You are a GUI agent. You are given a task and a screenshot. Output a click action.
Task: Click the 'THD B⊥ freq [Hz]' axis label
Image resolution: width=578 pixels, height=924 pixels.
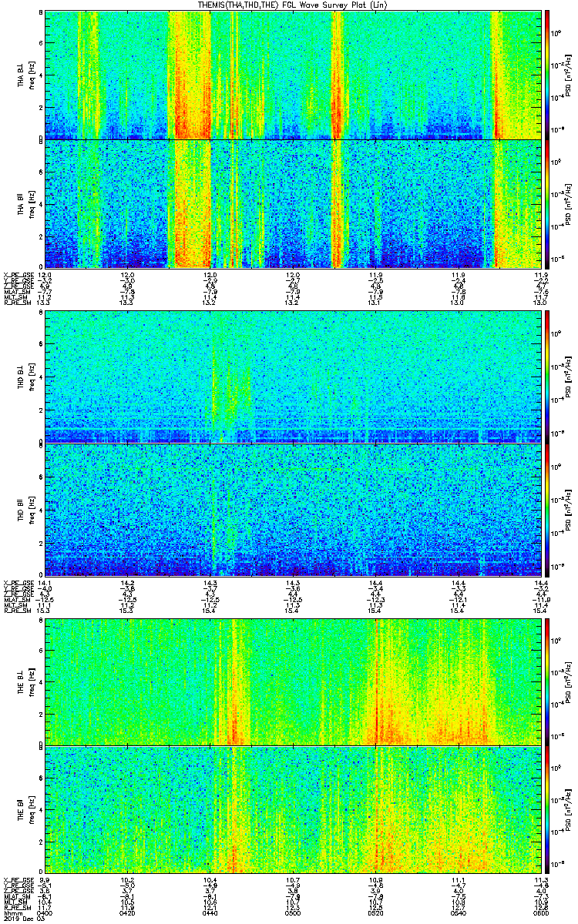point(25,377)
